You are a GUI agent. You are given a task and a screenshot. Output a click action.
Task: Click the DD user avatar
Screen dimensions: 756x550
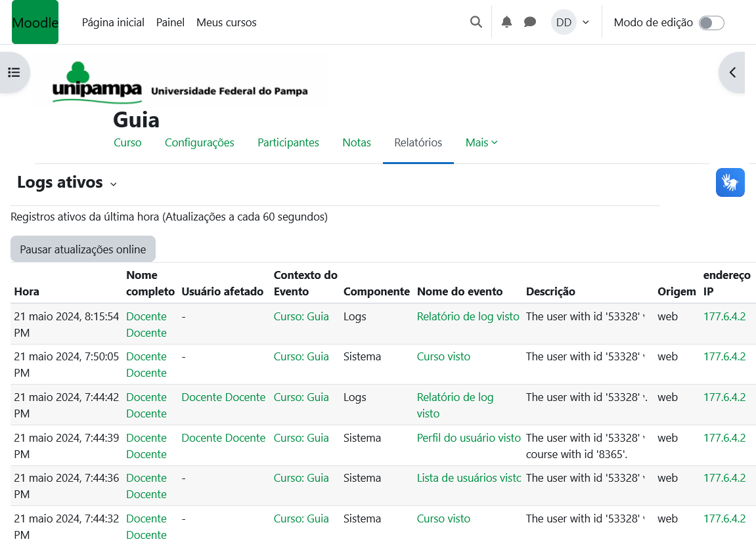click(x=564, y=22)
